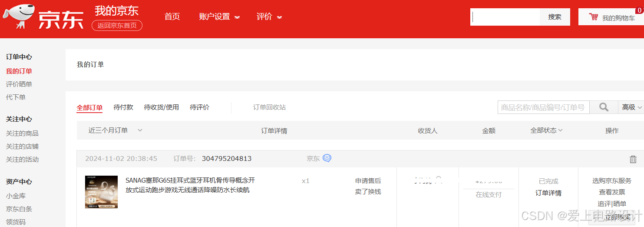Click order number 304795204813
This screenshot has width=644, height=227.
pyautogui.click(x=227, y=158)
